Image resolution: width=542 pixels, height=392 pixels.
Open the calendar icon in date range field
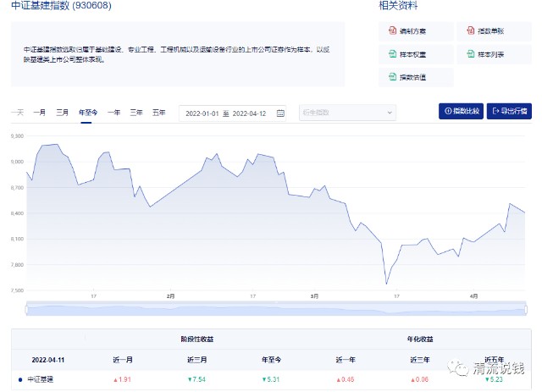click(280, 113)
